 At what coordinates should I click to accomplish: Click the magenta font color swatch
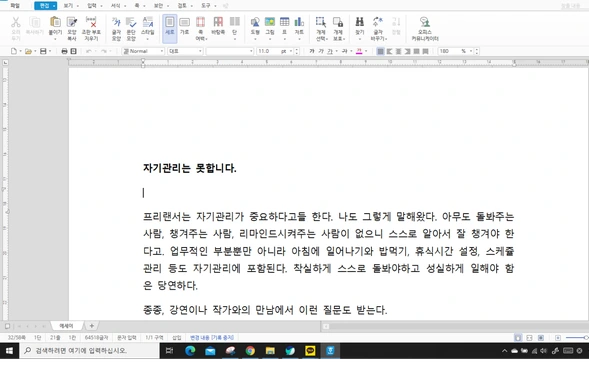[359, 51]
